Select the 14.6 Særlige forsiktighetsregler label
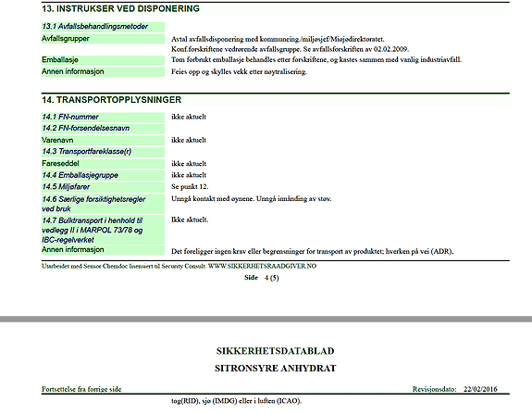This screenshot has height=414, width=532. [93, 204]
